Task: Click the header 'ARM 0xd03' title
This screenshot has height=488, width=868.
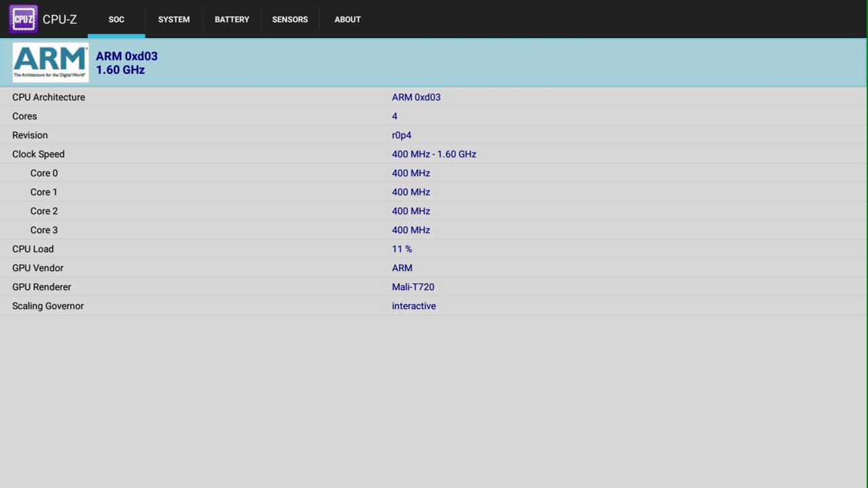Action: 127,56
